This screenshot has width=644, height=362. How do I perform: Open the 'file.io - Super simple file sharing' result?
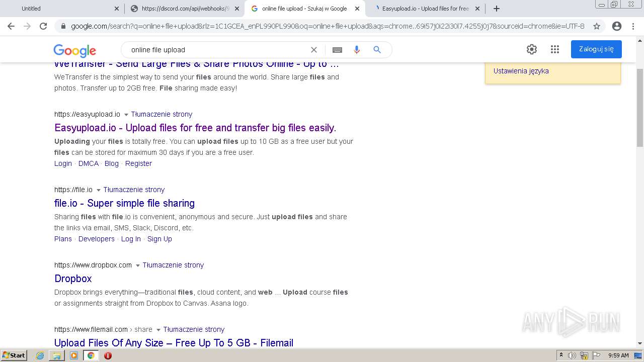(x=124, y=203)
